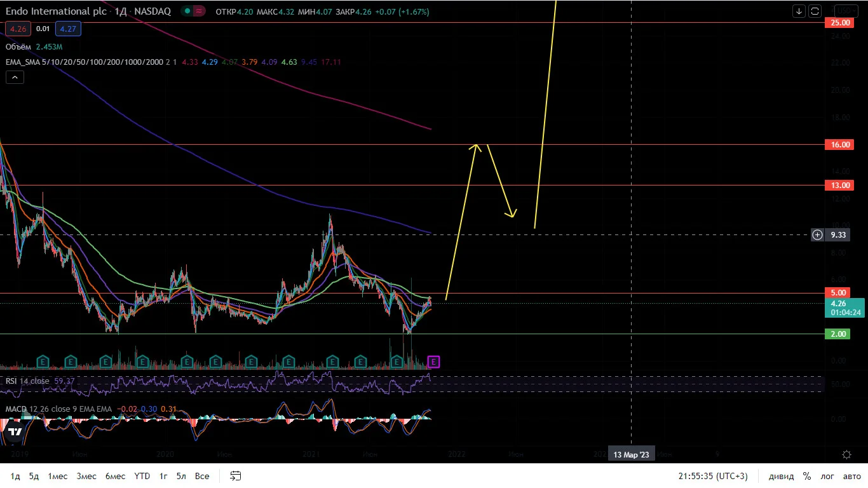Click the market status pill indicator

click(193, 11)
